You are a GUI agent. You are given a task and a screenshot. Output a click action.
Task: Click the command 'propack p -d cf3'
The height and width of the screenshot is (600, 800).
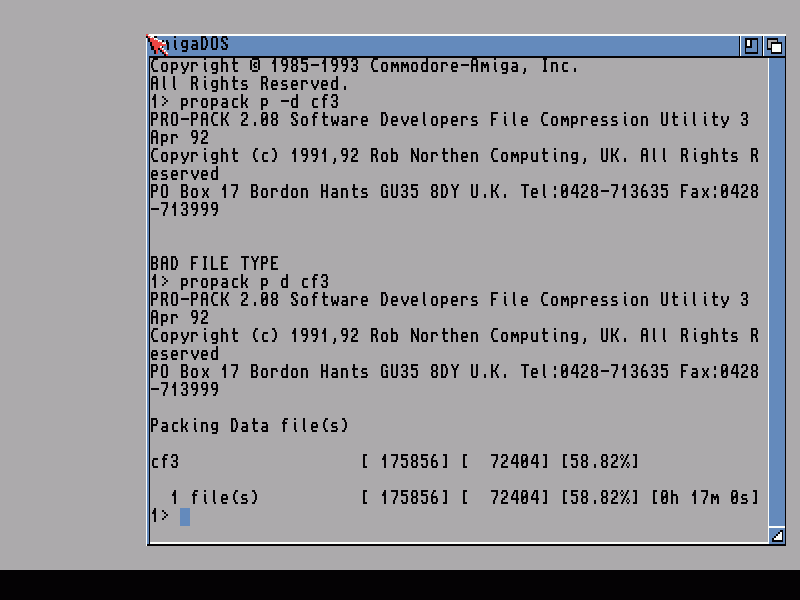(x=259, y=102)
